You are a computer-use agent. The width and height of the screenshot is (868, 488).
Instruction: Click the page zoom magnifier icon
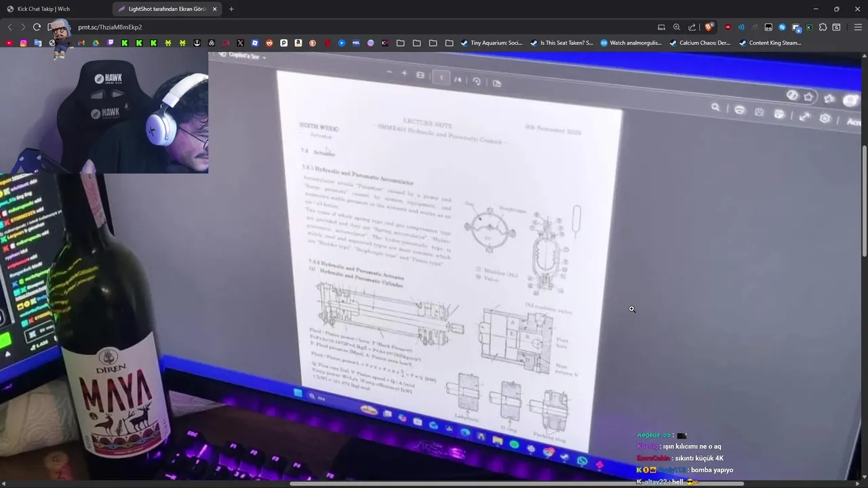pos(677,27)
